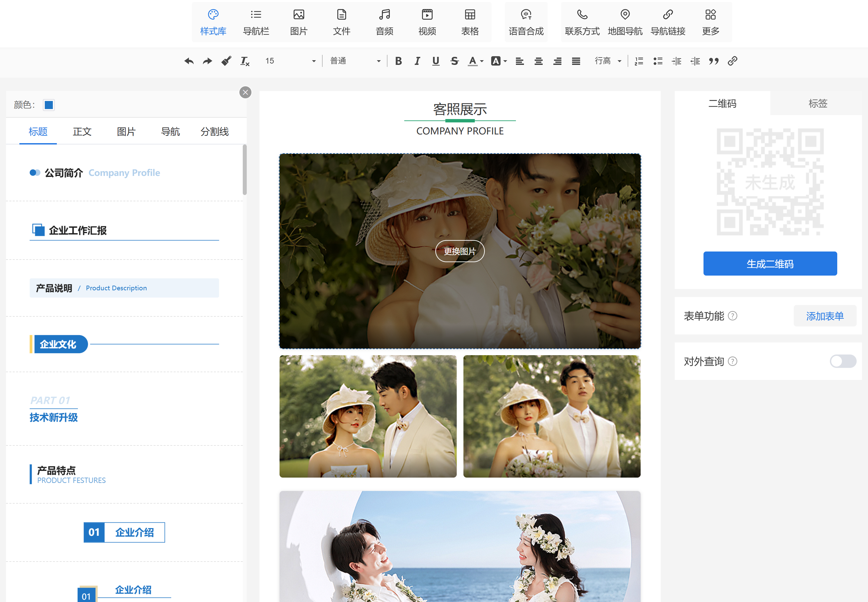
Task: Activate the format painter brush
Action: coord(226,61)
